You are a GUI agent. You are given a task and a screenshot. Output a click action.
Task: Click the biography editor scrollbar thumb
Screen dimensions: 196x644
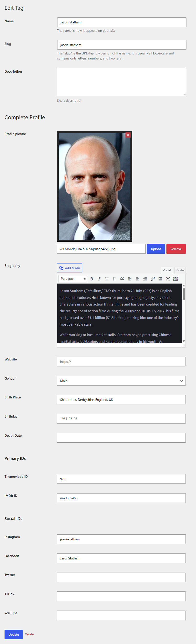tap(184, 294)
